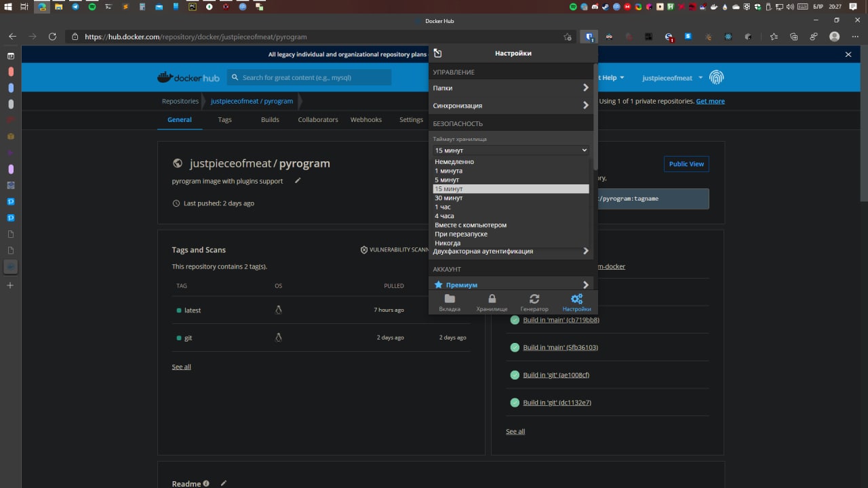Click See all under recent builds
Viewport: 868px width, 488px height.
pyautogui.click(x=515, y=431)
